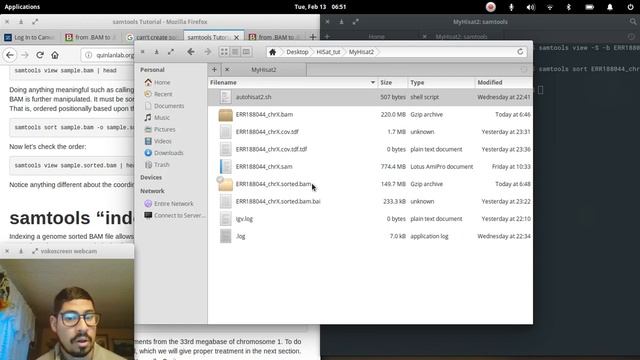Open the Applications menu

(x=22, y=7)
